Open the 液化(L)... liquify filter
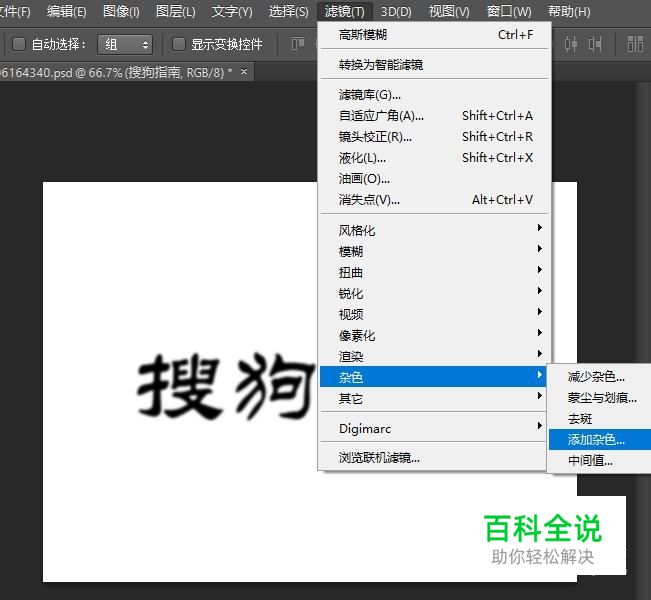Viewport: 651px width, 600px height. click(x=435, y=158)
